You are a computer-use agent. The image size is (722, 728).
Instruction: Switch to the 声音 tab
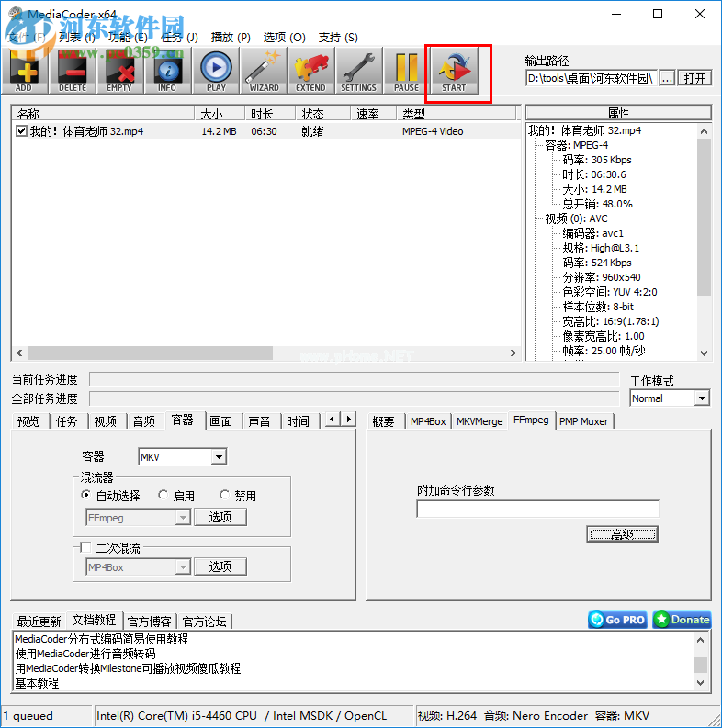coord(259,421)
